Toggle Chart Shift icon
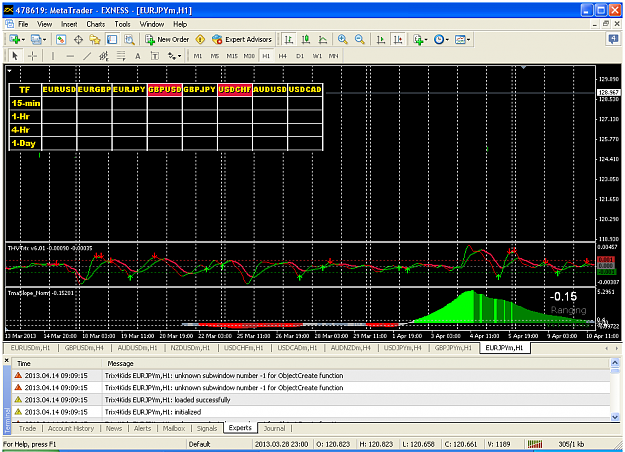This screenshot has width=625, height=452. tap(398, 39)
